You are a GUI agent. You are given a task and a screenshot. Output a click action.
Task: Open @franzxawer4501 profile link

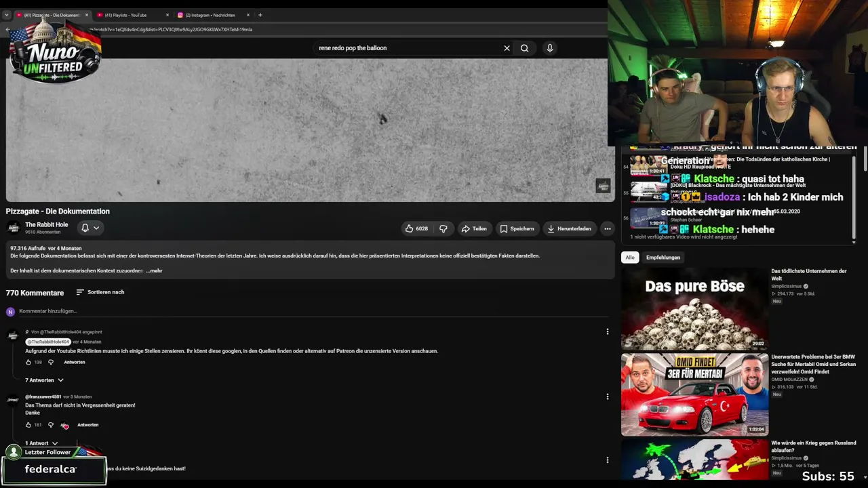[43, 396]
